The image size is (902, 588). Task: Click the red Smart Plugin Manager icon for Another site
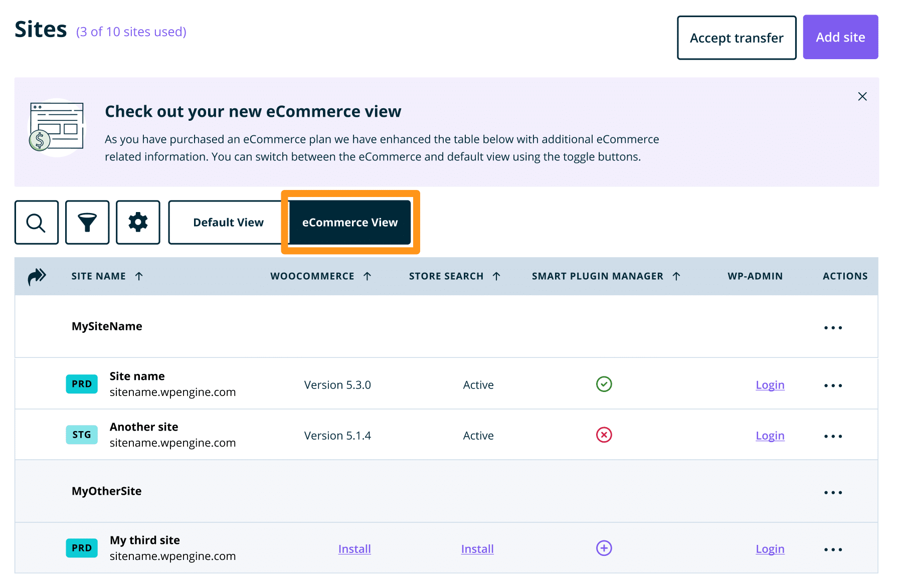(604, 435)
